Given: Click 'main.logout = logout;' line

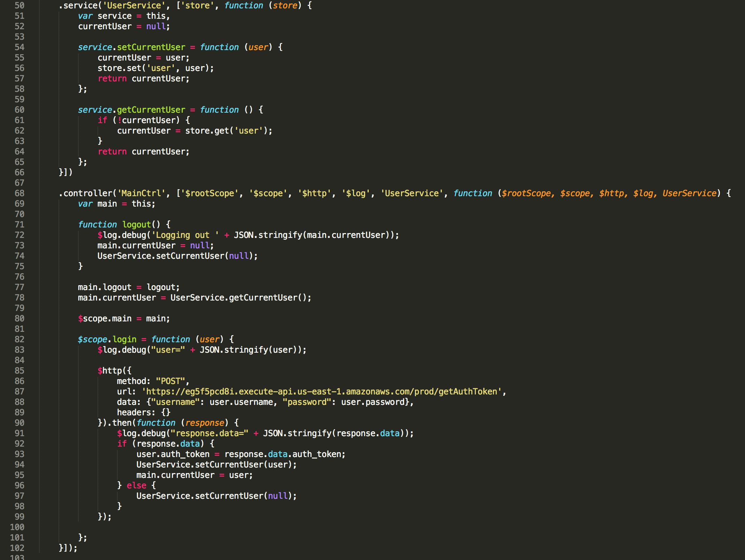Looking at the screenshot, I should point(129,287).
